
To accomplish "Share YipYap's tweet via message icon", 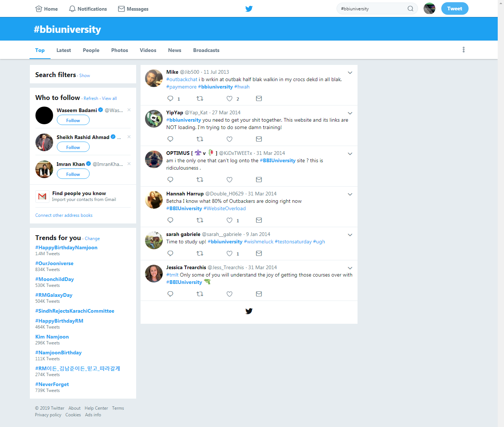I will click(x=259, y=139).
